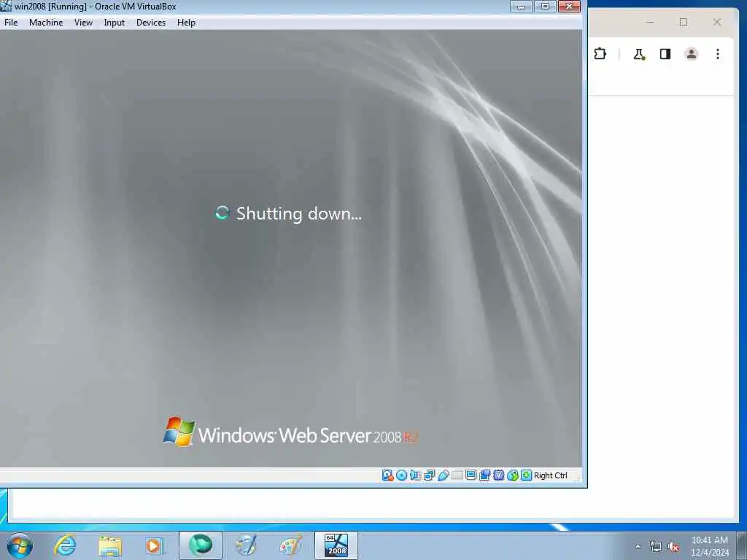The height and width of the screenshot is (560, 747).
Task: Click the muted volume tray icon
Action: click(x=673, y=547)
